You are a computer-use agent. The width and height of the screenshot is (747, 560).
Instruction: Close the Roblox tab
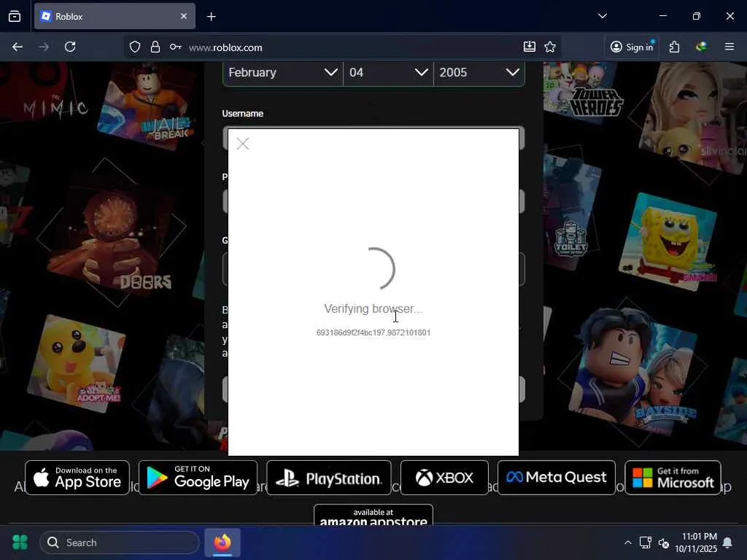coord(184,16)
